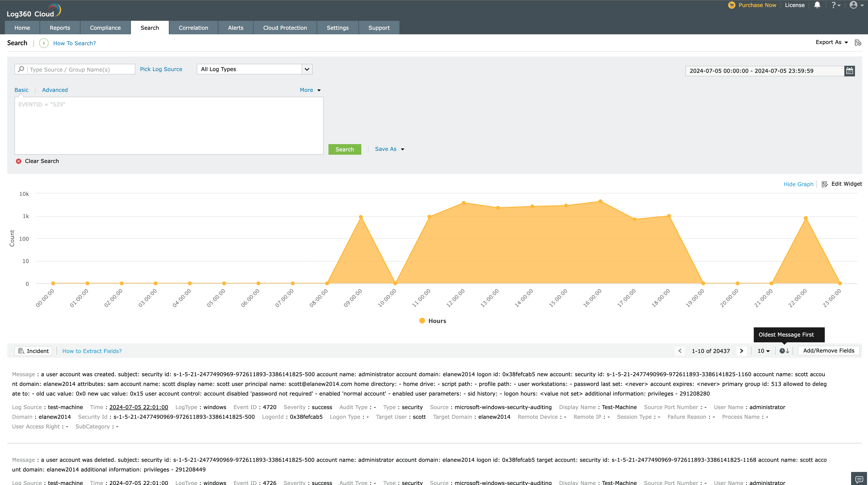Click the notification bell icon

click(x=817, y=5)
